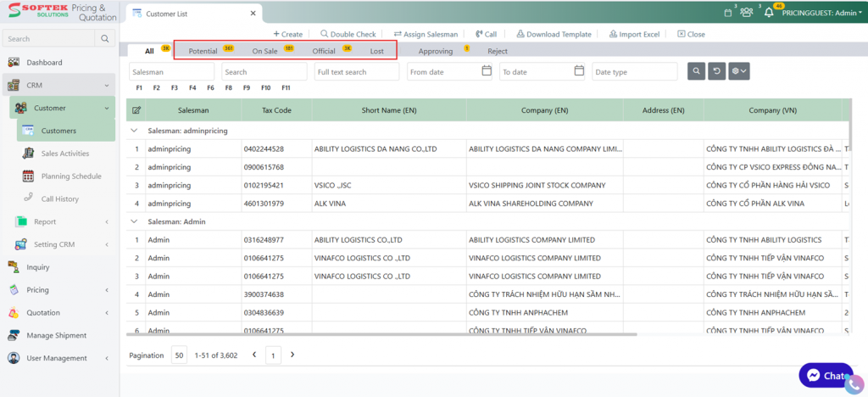Screen dimensions: 868x397
Task: Click the filter search magnifier button
Action: (696, 72)
